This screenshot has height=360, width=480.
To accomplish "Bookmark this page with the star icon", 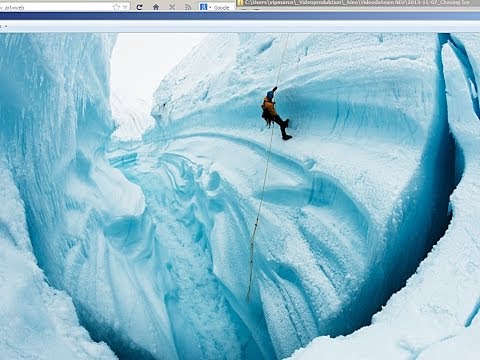I will pyautogui.click(x=116, y=7).
